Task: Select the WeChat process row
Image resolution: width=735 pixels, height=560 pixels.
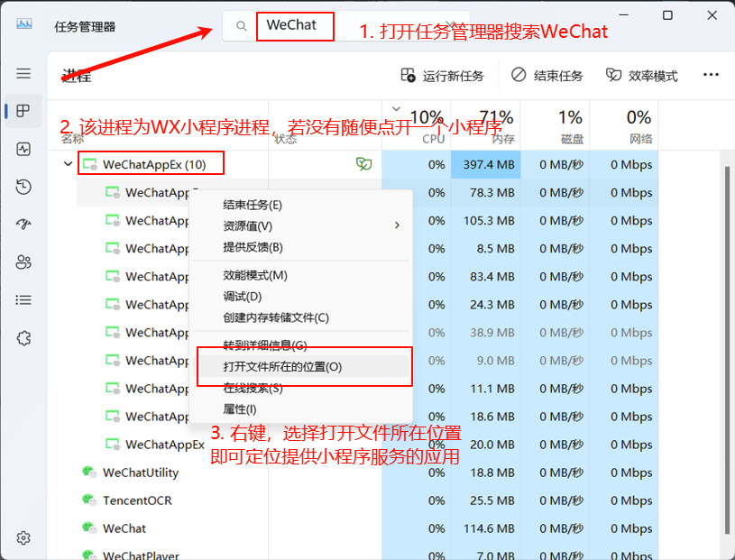Action: click(353, 528)
